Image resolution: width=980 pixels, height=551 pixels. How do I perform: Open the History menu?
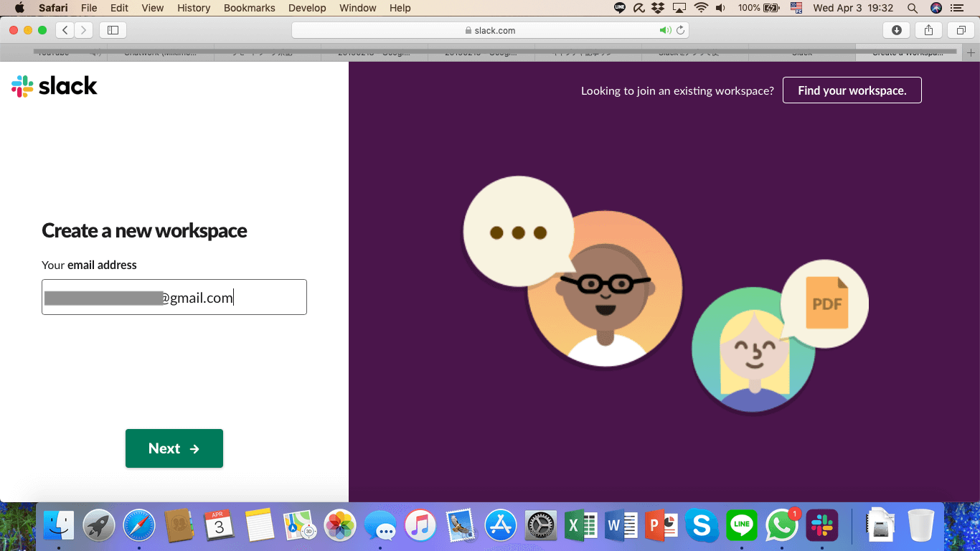coord(194,8)
